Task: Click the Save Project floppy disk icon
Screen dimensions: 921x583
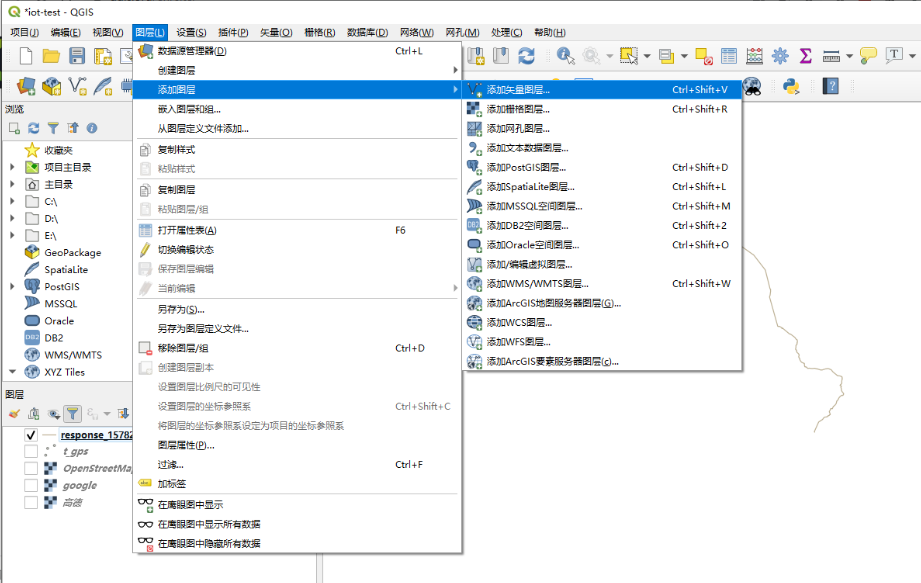Action: tap(77, 56)
